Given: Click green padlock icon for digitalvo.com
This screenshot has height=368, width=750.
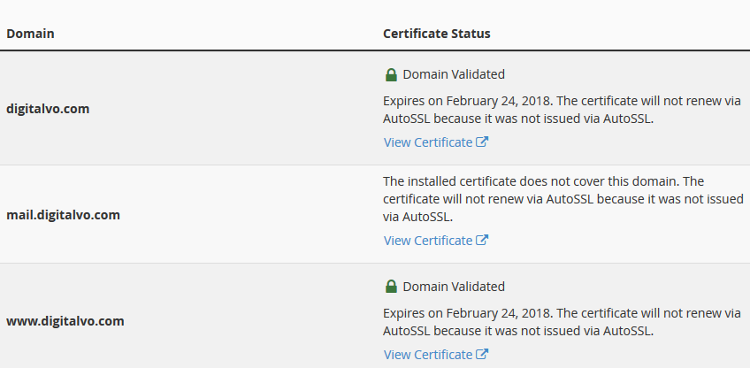Looking at the screenshot, I should point(391,75).
